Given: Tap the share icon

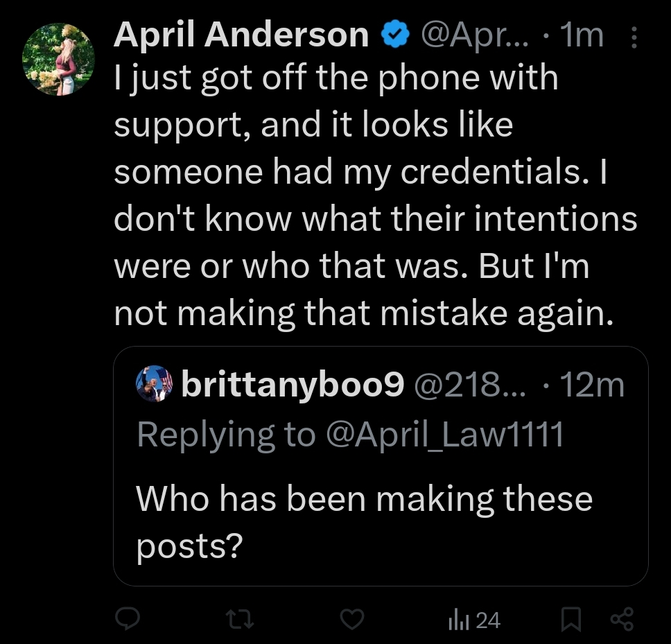Looking at the screenshot, I should 622,620.
